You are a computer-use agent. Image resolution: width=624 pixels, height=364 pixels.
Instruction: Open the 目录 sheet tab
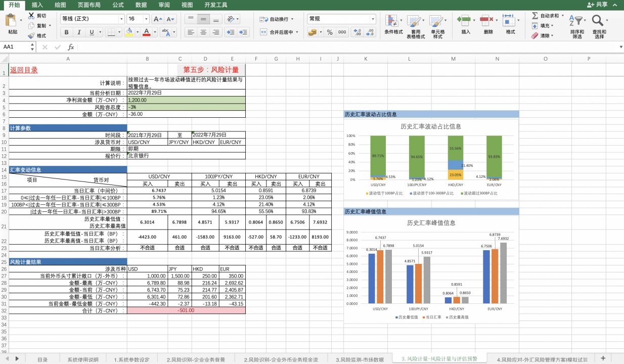[42, 359]
